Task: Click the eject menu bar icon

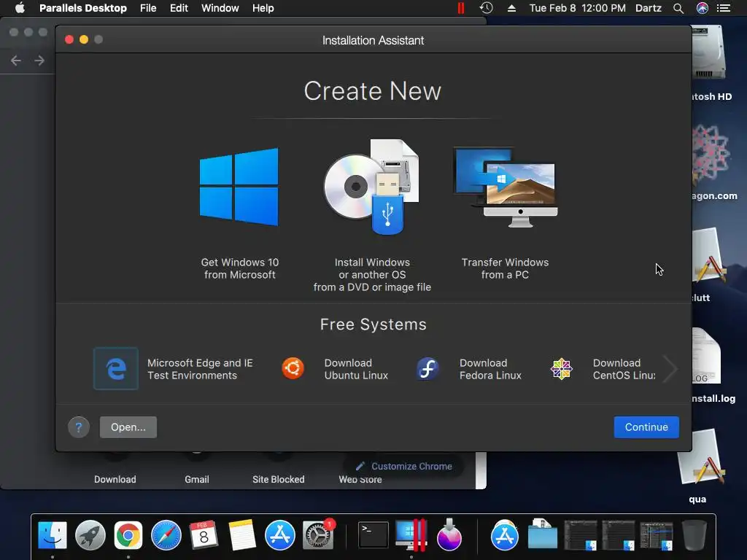Action: pos(511,8)
